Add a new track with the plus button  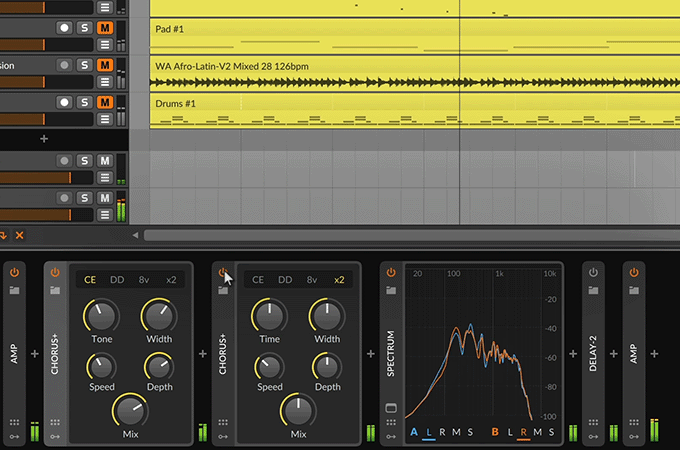(x=44, y=139)
